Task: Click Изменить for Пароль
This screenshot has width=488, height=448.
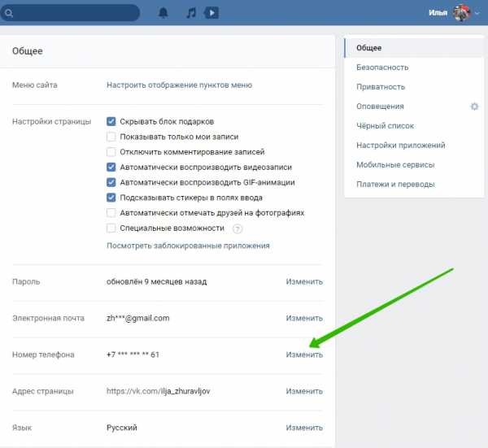Action: [x=304, y=281]
